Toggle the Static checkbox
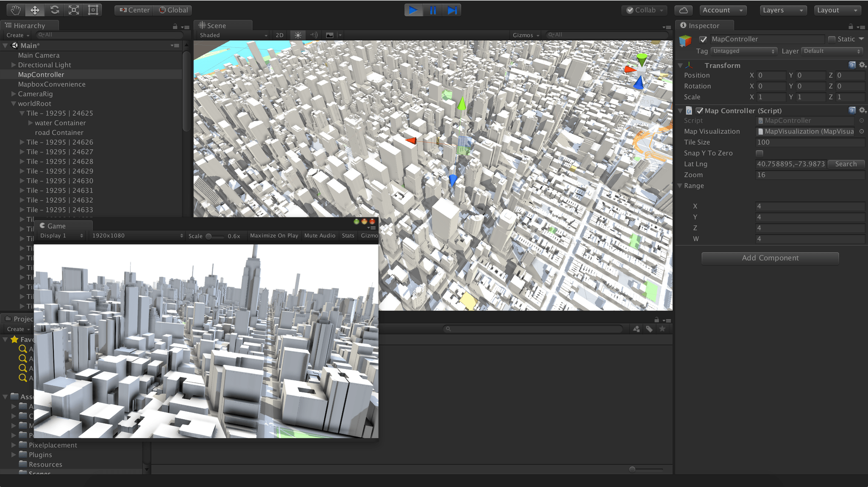The width and height of the screenshot is (868, 487). point(832,39)
